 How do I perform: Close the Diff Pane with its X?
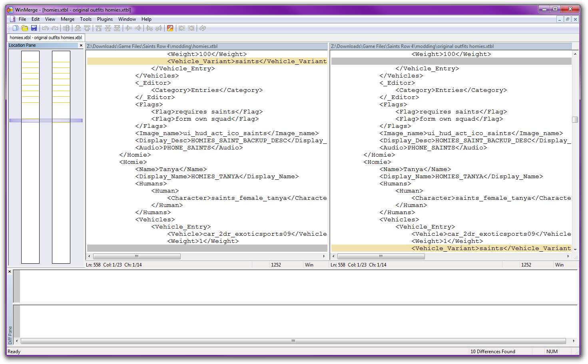tap(10, 272)
